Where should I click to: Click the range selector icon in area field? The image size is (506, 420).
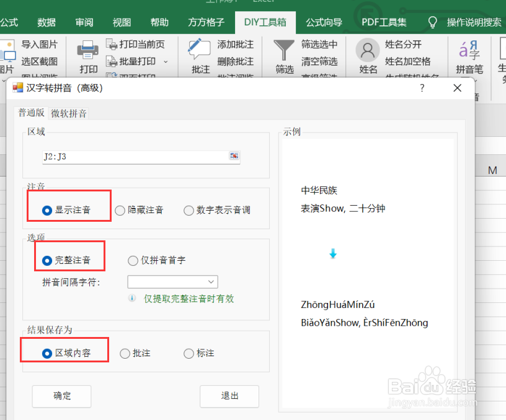pos(234,155)
